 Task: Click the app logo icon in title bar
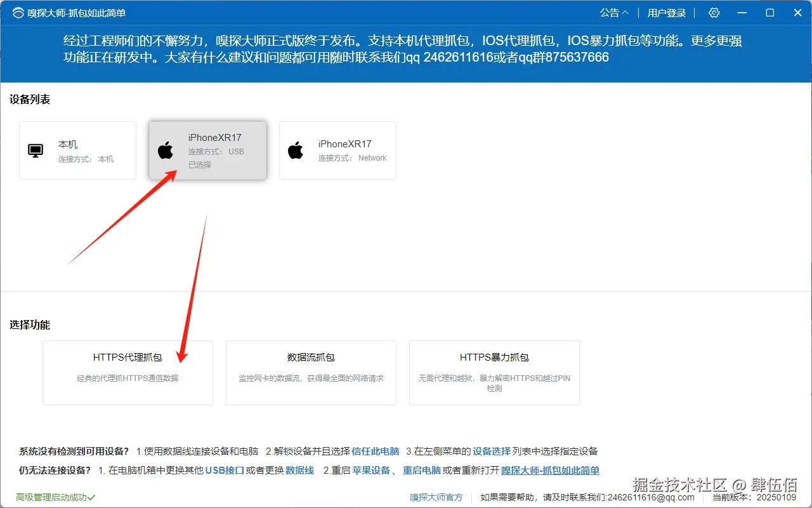18,13
